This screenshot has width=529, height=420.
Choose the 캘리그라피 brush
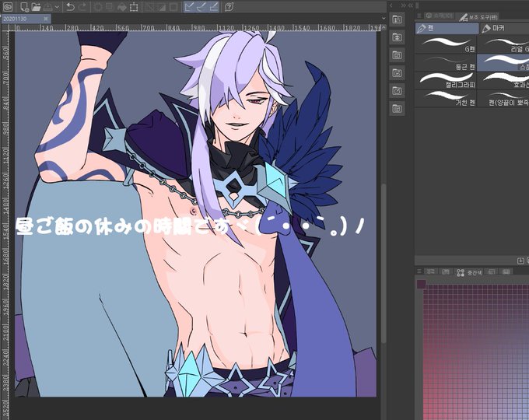coord(445,81)
